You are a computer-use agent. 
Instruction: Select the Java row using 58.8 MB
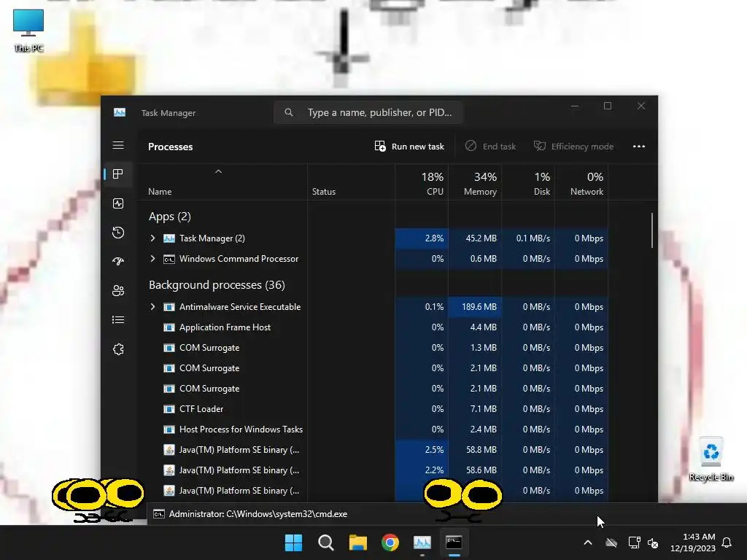pos(373,449)
